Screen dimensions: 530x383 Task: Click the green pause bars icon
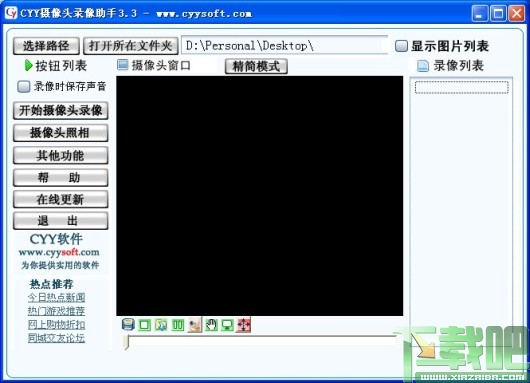point(178,325)
